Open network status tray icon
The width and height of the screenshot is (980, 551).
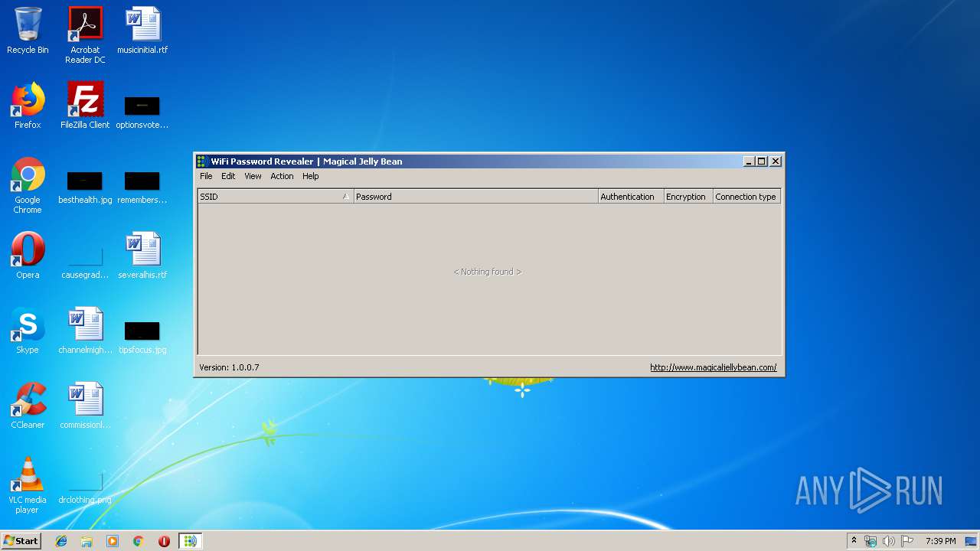871,541
